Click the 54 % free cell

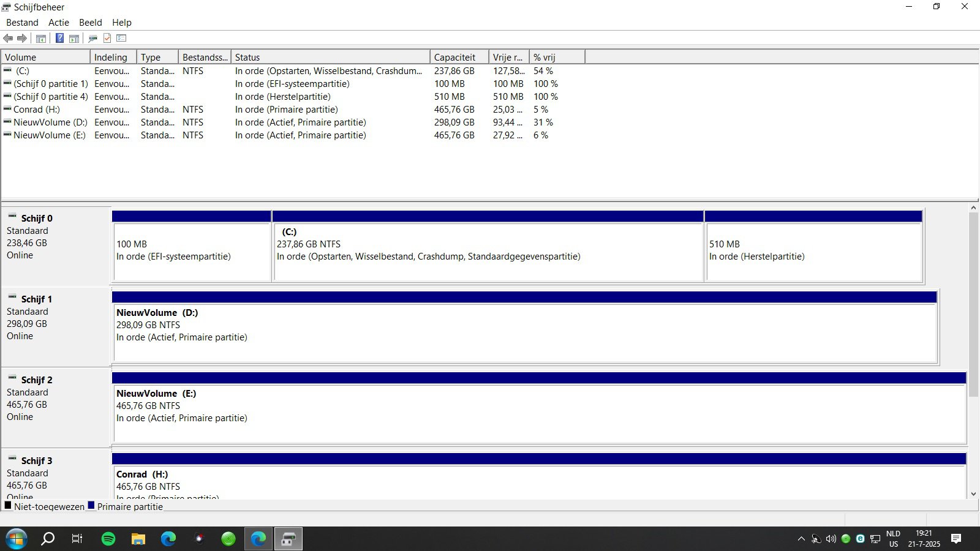543,71
